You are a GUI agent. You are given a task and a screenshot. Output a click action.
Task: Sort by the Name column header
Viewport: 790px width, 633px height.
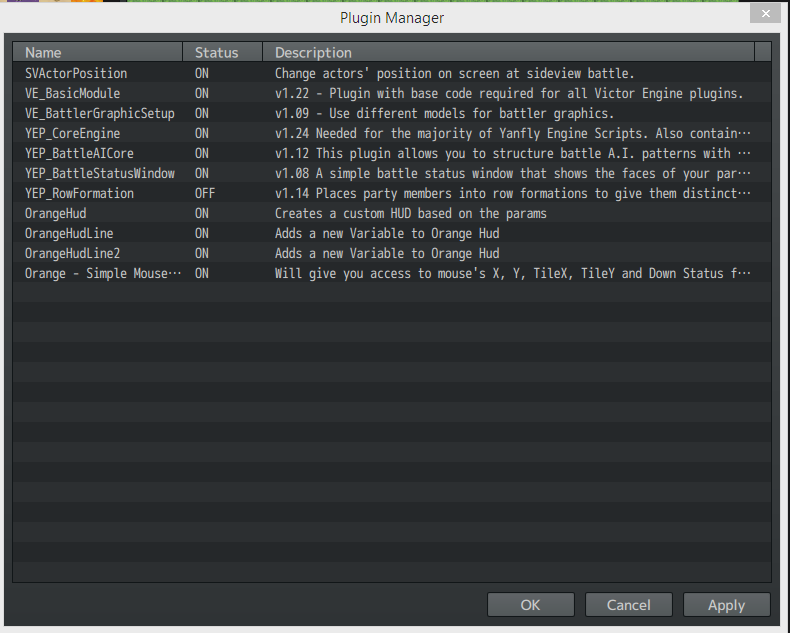tap(97, 52)
